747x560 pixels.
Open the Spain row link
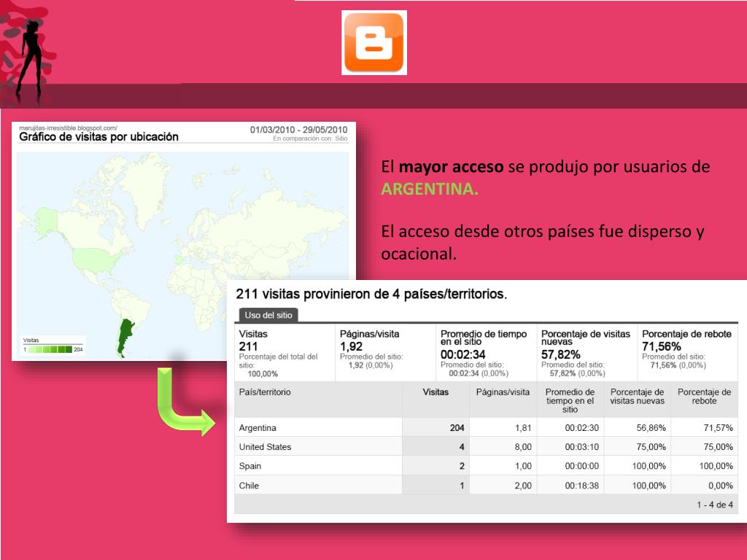pyautogui.click(x=250, y=466)
